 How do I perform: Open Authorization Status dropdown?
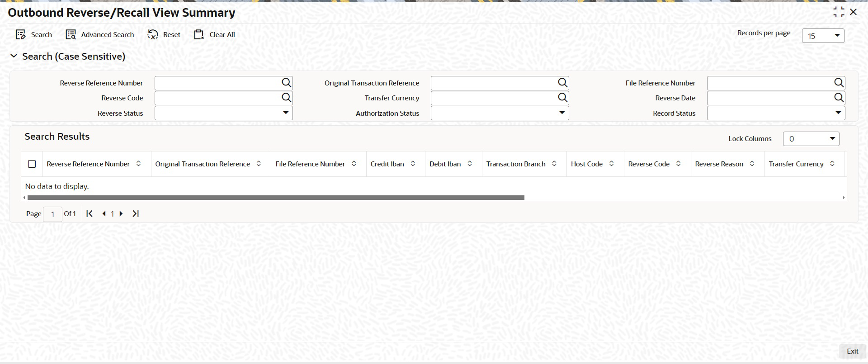point(500,113)
